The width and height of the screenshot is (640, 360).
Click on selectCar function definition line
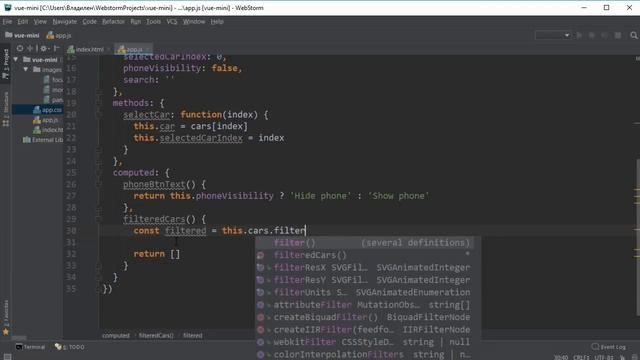click(x=196, y=115)
